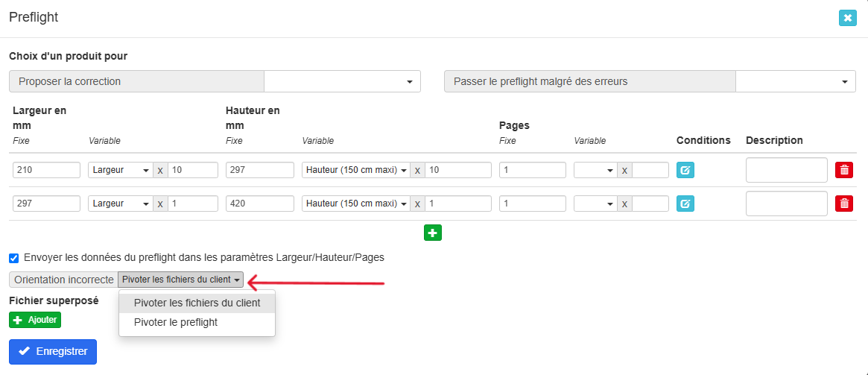Choose Pivoter le preflight menu option
Screen dimensions: 868x375
pyautogui.click(x=176, y=322)
